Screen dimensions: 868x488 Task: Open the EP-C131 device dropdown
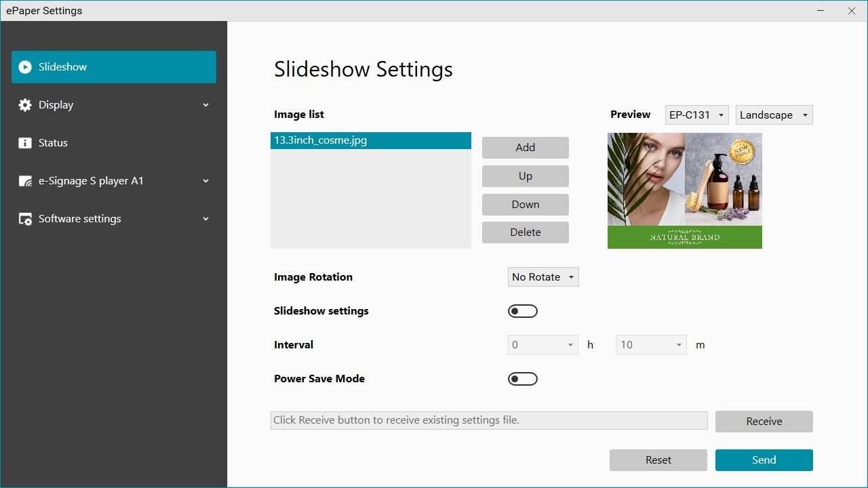(696, 115)
